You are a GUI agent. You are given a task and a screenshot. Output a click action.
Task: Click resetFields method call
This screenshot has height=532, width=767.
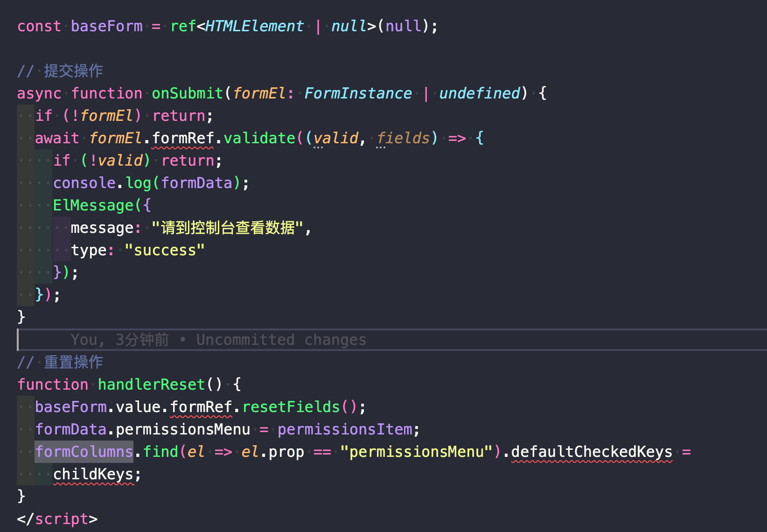coord(291,407)
